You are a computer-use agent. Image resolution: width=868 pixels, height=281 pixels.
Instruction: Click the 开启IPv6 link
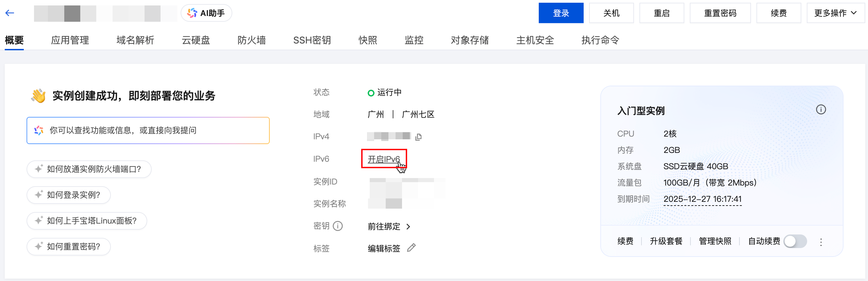click(x=384, y=159)
